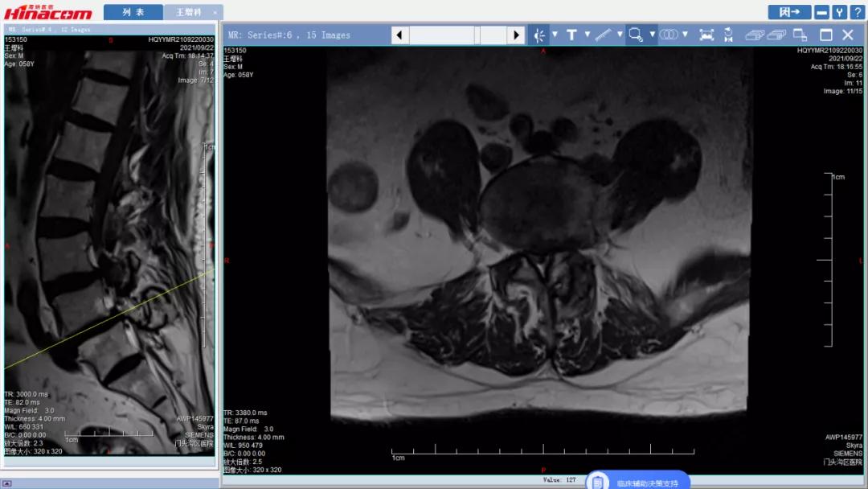The height and width of the screenshot is (489, 868).
Task: Close the 王增科 patient tab
Action: click(x=215, y=12)
